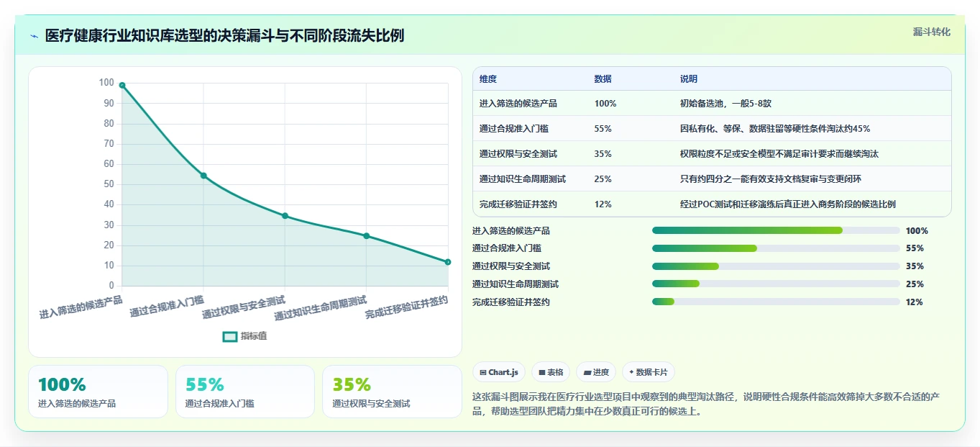Click x-axis label 完成迁移验证并签约

click(406, 308)
